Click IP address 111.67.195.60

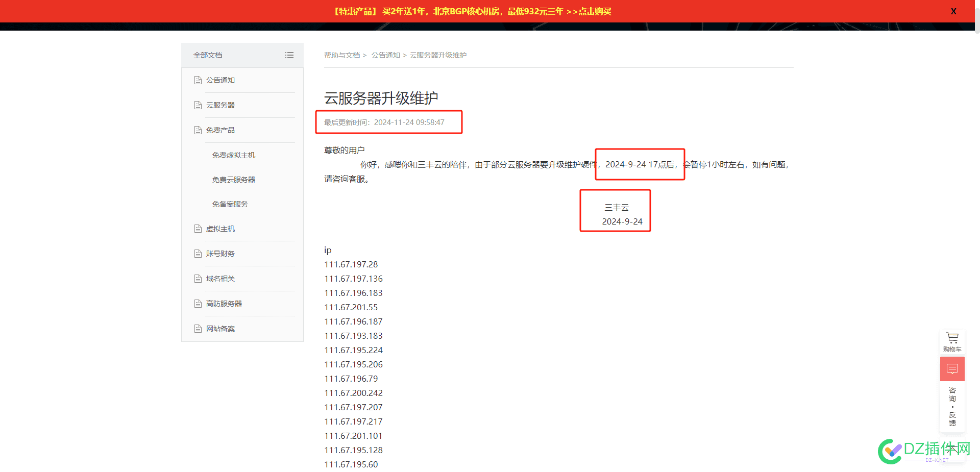351,464
